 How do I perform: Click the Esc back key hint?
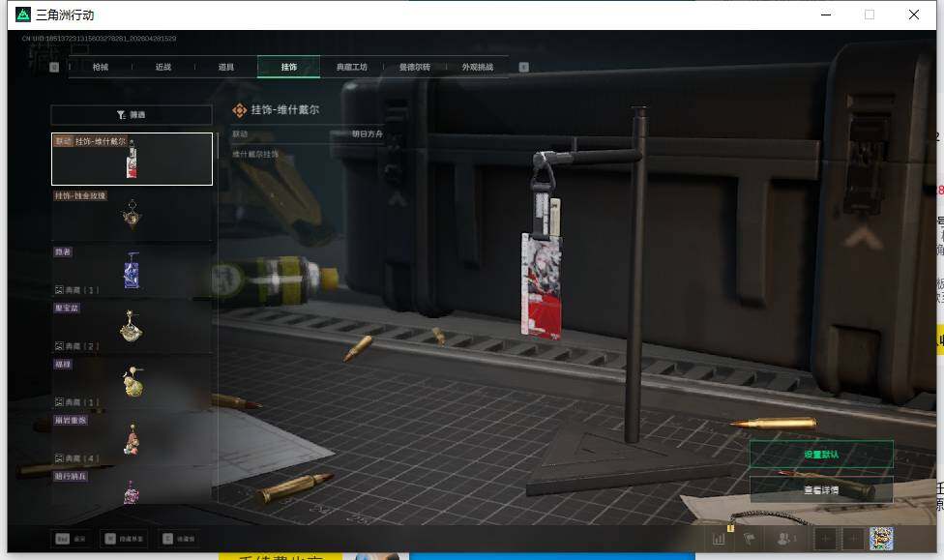(x=71, y=539)
